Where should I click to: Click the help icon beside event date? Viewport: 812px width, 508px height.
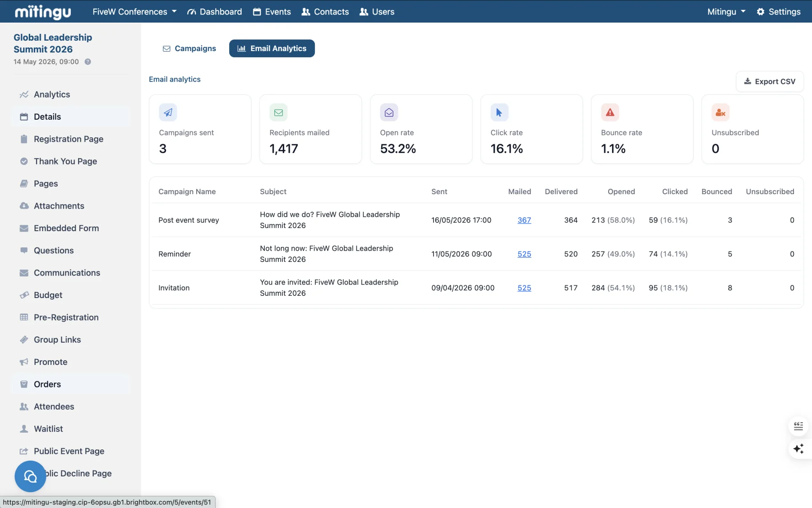pyautogui.click(x=88, y=62)
